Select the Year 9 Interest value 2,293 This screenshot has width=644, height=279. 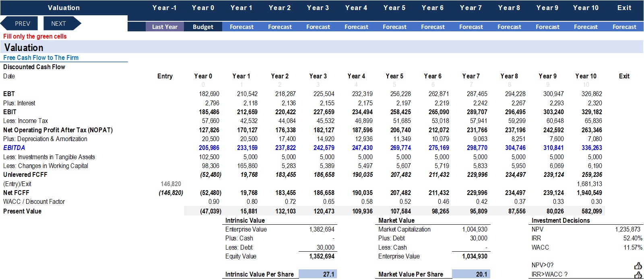(x=557, y=103)
